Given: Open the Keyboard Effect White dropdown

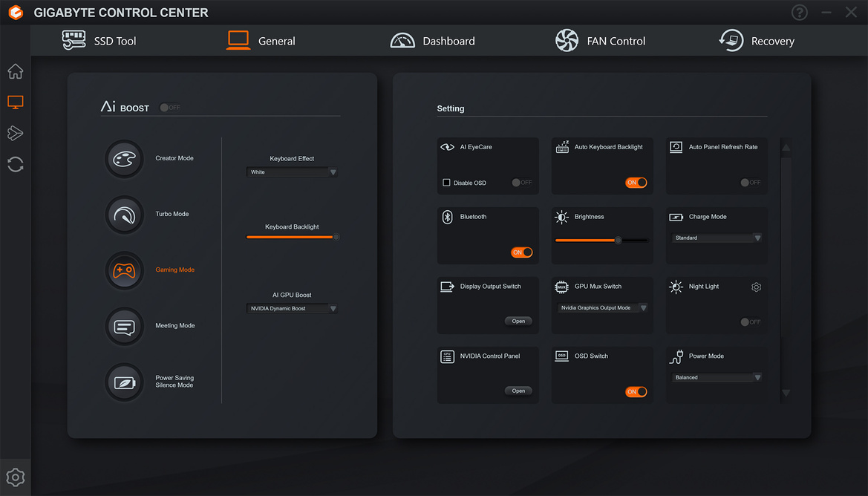Looking at the screenshot, I should 292,172.
